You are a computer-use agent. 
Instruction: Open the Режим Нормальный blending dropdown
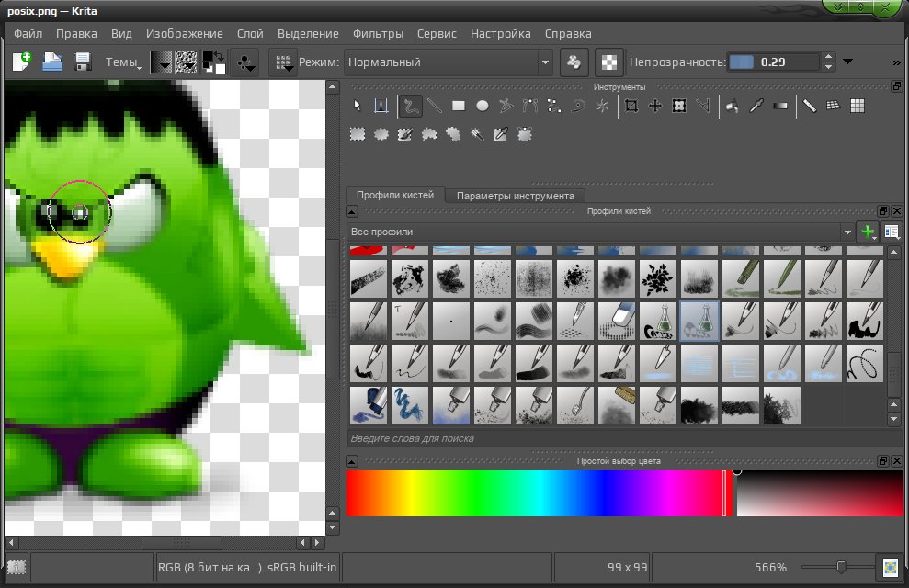click(x=449, y=62)
